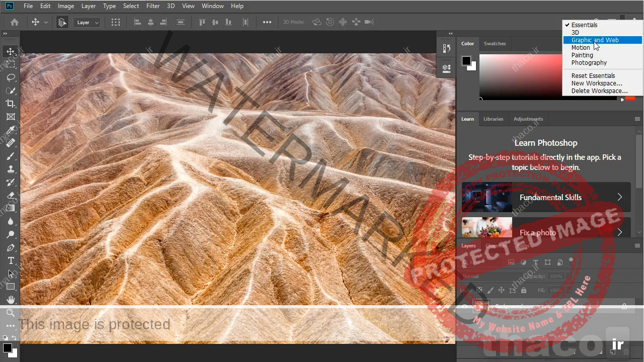Expand the Fundamental Skills chevron
The width and height of the screenshot is (644, 362).
(x=619, y=197)
